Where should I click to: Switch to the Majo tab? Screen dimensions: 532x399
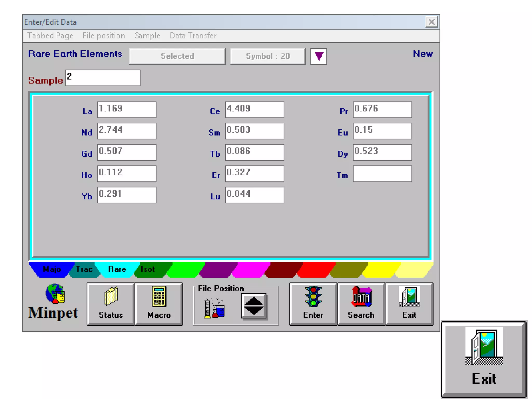click(x=51, y=269)
